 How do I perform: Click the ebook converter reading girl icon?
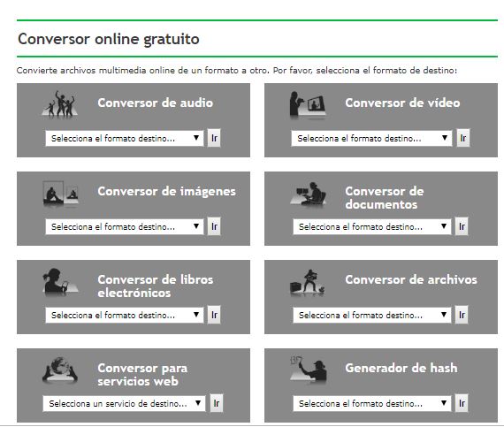click(x=60, y=282)
